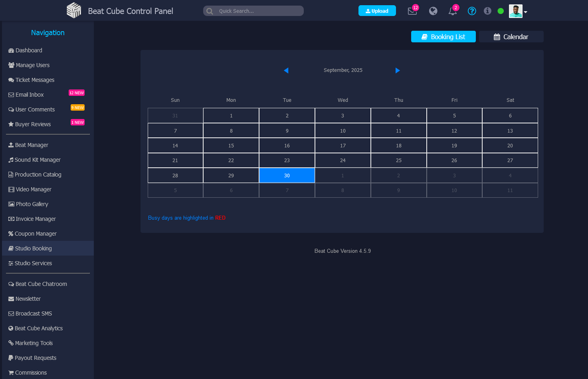Open Studio Services in sidebar
Viewport: 588px width, 379px height.
(x=33, y=263)
